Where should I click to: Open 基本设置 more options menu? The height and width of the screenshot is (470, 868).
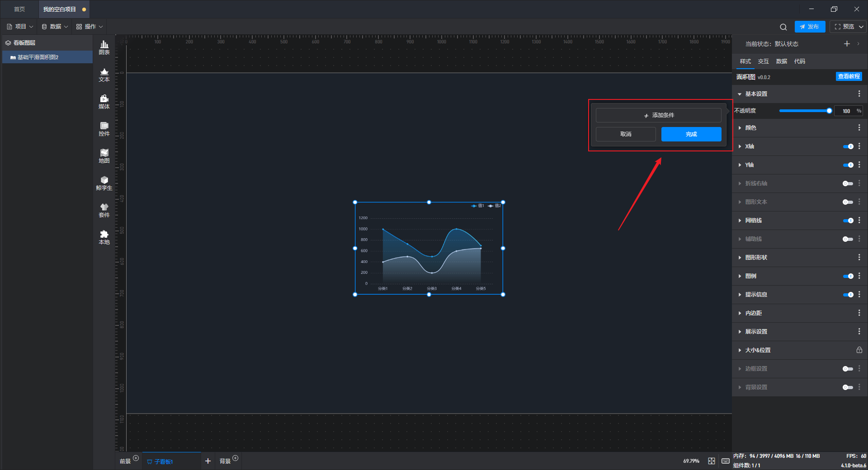pyautogui.click(x=859, y=94)
